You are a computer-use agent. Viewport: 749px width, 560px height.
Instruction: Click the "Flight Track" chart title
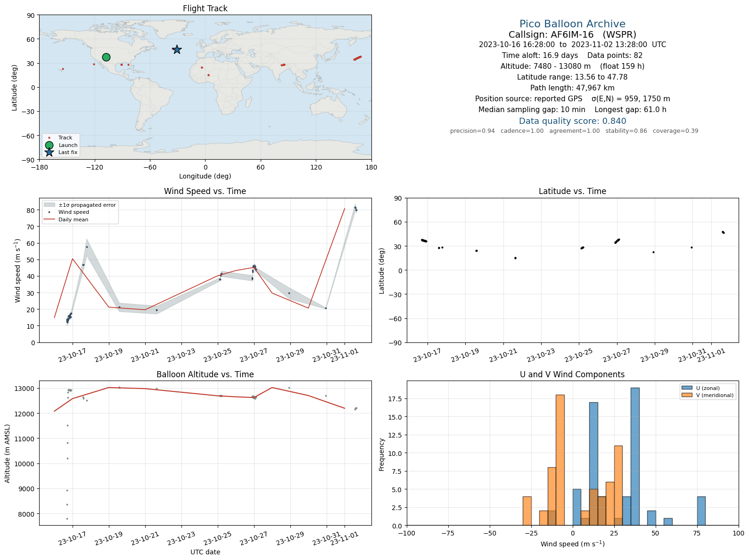[x=205, y=8]
